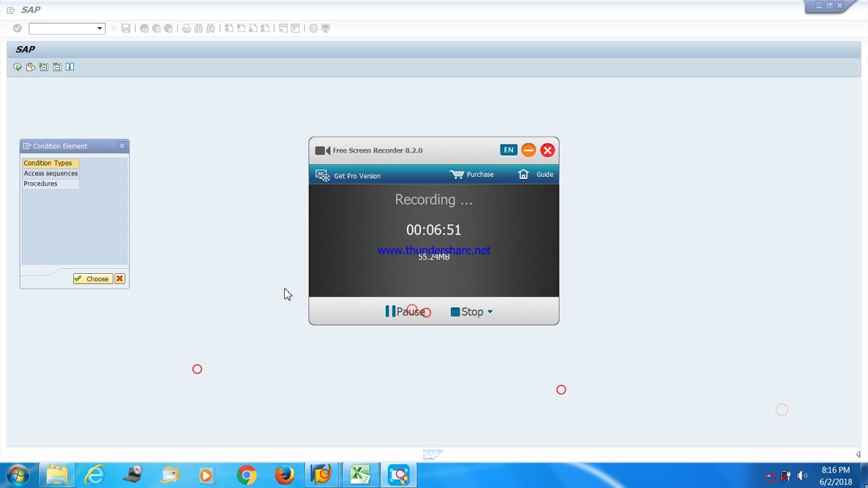Screen dimensions: 868x488
Task: Click the house Guide icon in recorder
Action: point(524,174)
